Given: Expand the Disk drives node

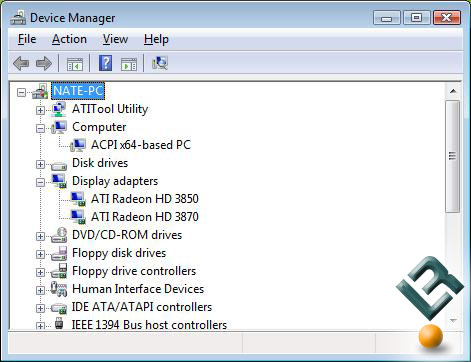Looking at the screenshot, I should tap(40, 164).
